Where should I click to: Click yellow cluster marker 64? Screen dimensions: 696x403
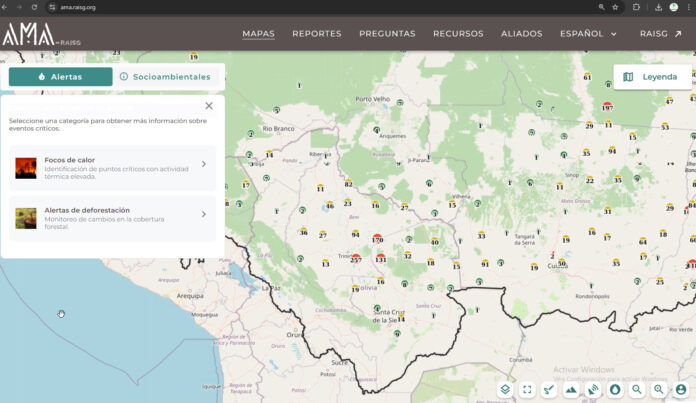point(643,241)
